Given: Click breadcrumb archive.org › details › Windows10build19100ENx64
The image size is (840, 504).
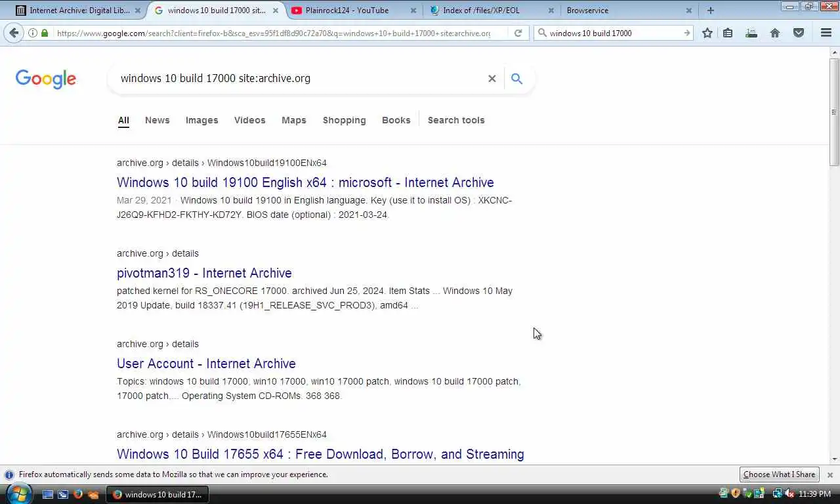Looking at the screenshot, I should click(222, 163).
